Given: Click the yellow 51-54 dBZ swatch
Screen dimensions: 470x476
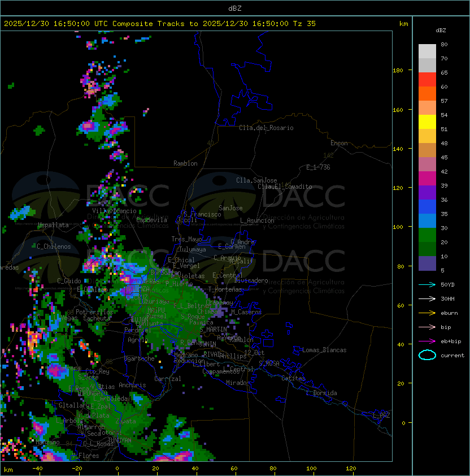Looking at the screenshot, I should (x=427, y=122).
